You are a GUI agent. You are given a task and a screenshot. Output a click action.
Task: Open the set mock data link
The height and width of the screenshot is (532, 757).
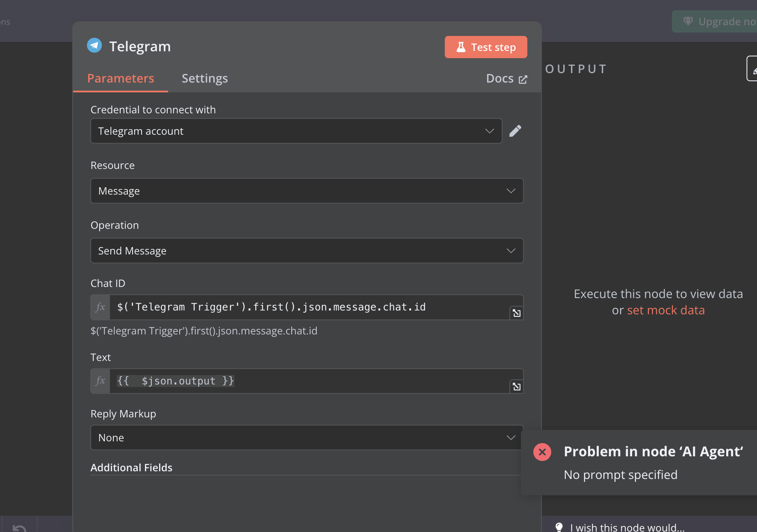pos(666,310)
